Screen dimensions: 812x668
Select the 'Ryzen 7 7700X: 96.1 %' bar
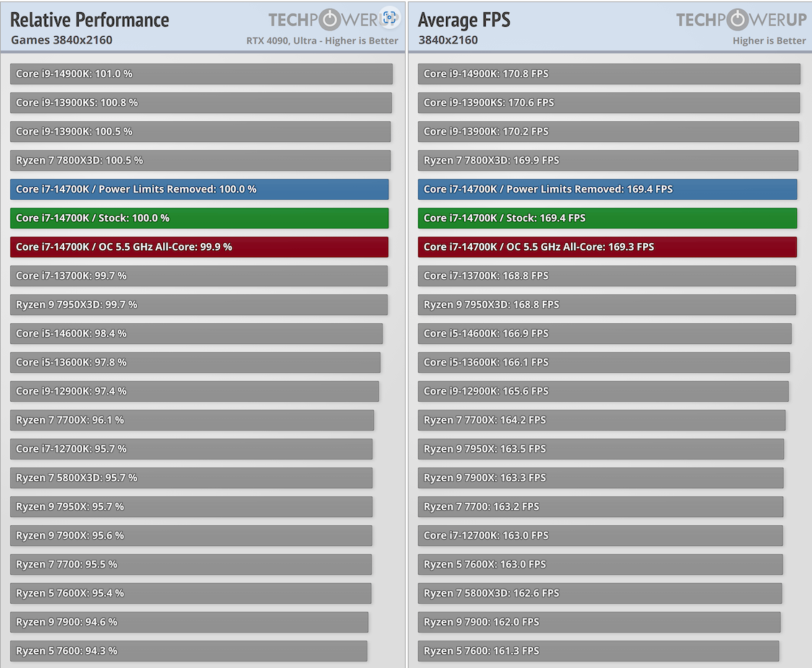[192, 421]
